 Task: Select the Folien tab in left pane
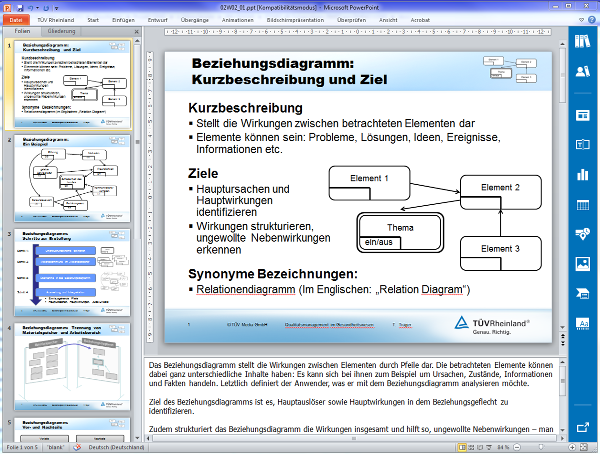click(x=22, y=32)
